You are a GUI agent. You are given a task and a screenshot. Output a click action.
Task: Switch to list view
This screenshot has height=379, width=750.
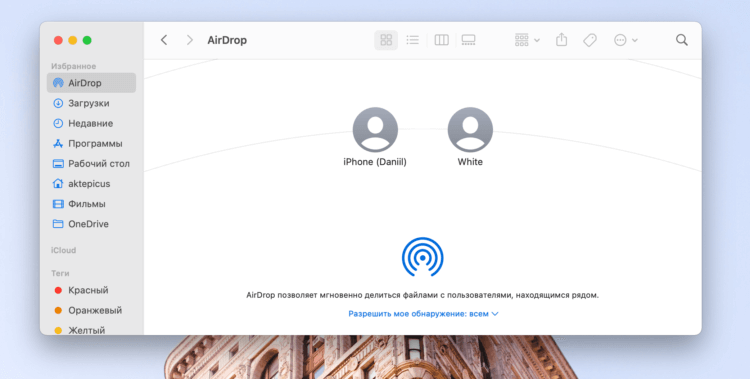412,40
